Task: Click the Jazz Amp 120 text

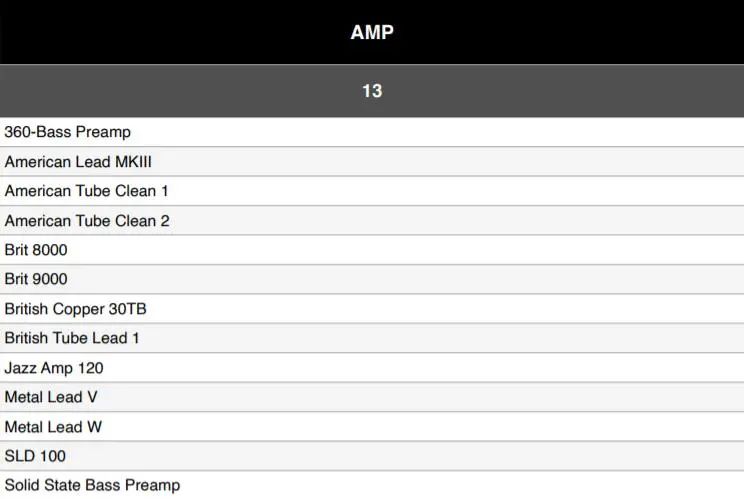Action: [x=54, y=368]
